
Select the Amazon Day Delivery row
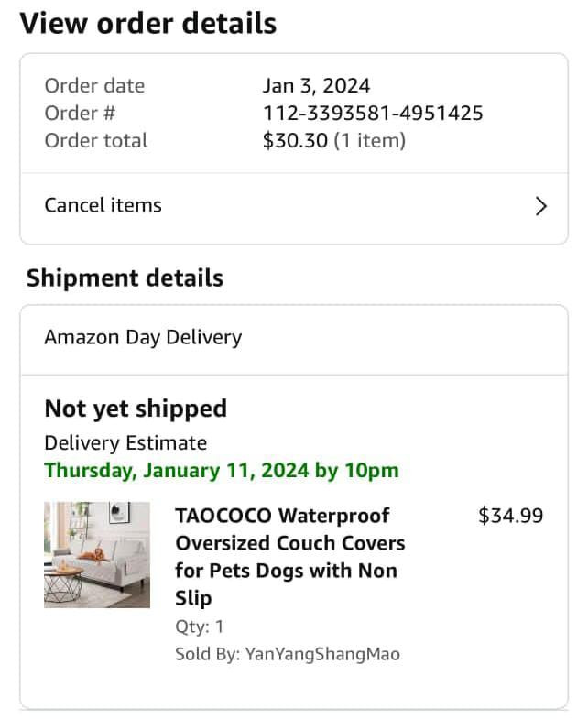[144, 337]
